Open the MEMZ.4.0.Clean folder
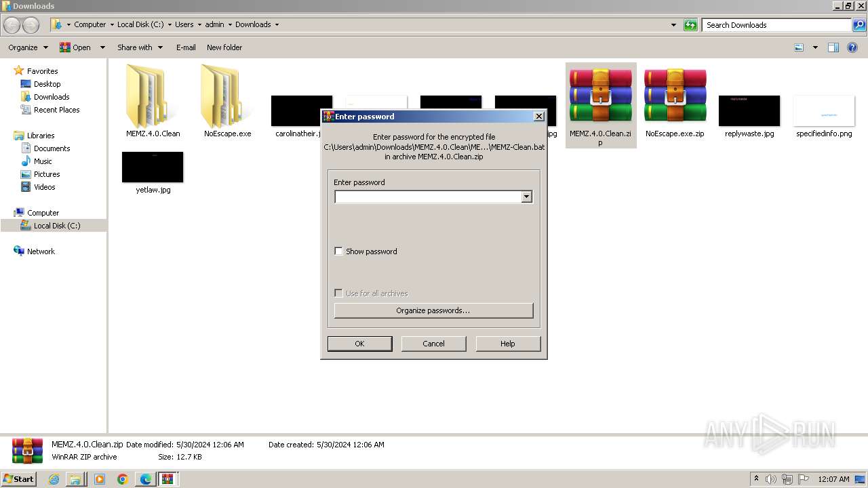Screen dimensions: 868x488 (x=153, y=96)
